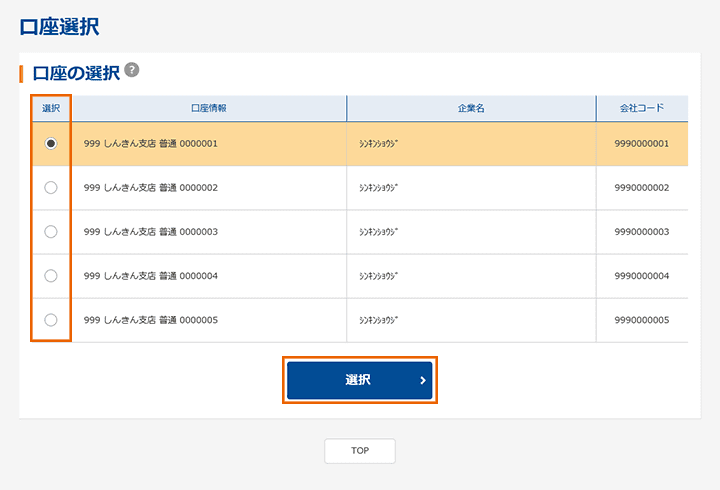Click company code 9990000003
This screenshot has width=720, height=490.
pos(641,232)
